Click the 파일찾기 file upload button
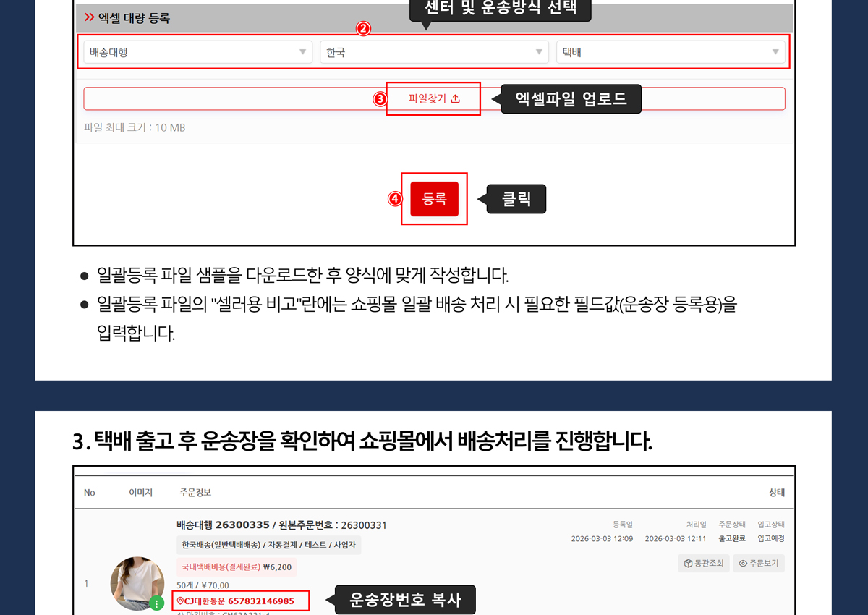 point(433,99)
